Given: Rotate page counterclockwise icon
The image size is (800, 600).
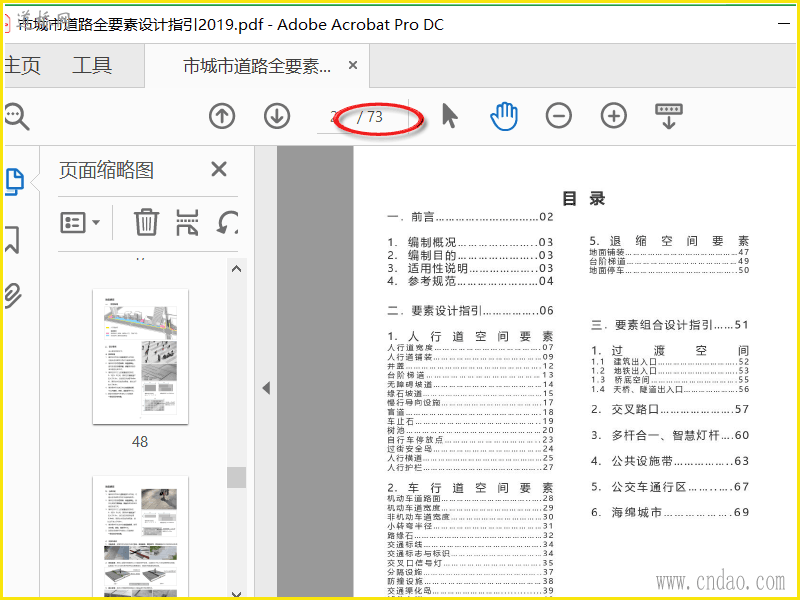Looking at the screenshot, I should (228, 222).
